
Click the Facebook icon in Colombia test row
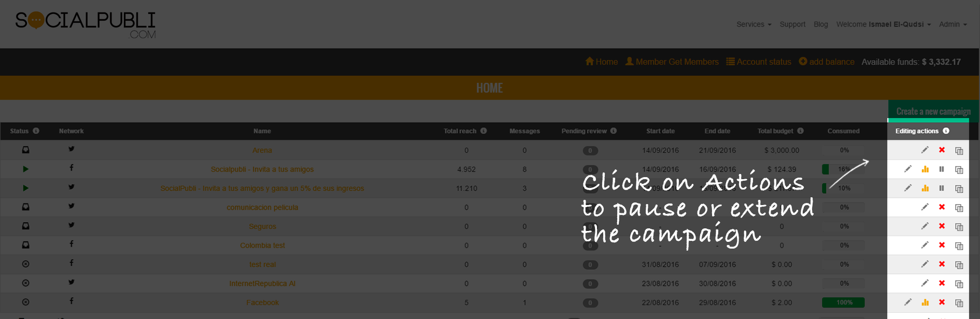point(72,244)
